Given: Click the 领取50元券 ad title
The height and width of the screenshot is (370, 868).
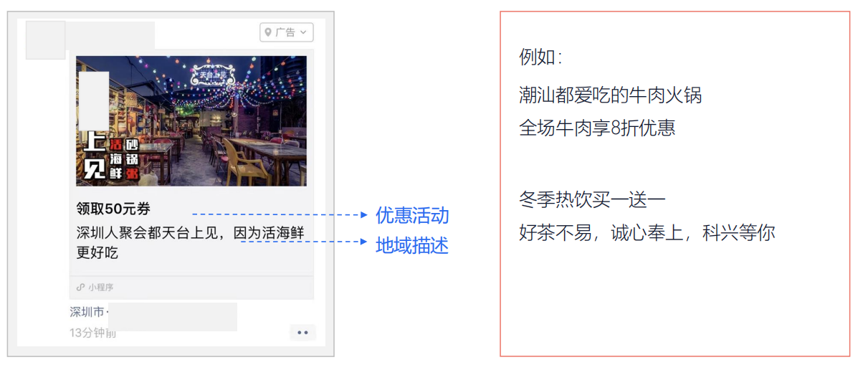Looking at the screenshot, I should point(113,209).
